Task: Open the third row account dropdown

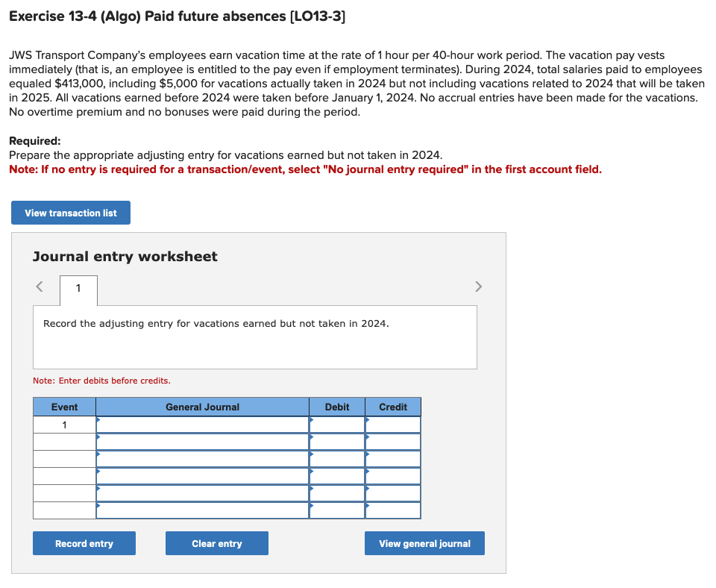Action: (x=201, y=458)
